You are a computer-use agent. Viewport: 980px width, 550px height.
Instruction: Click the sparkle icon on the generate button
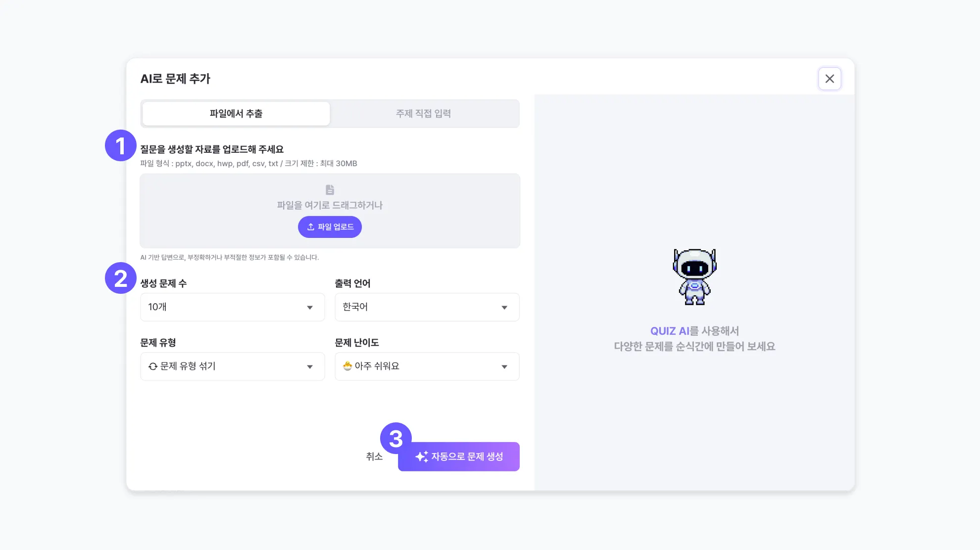click(x=422, y=457)
